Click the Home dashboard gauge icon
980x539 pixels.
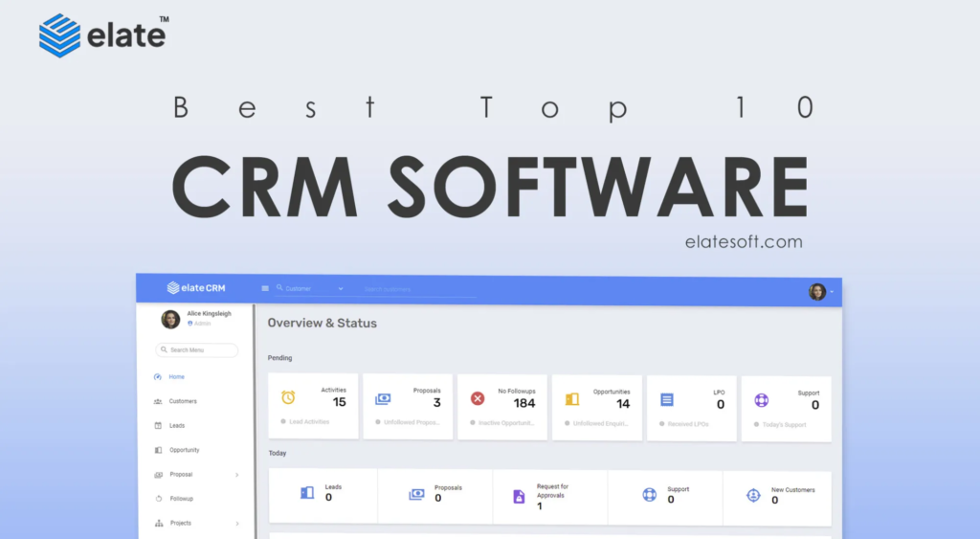click(x=158, y=377)
